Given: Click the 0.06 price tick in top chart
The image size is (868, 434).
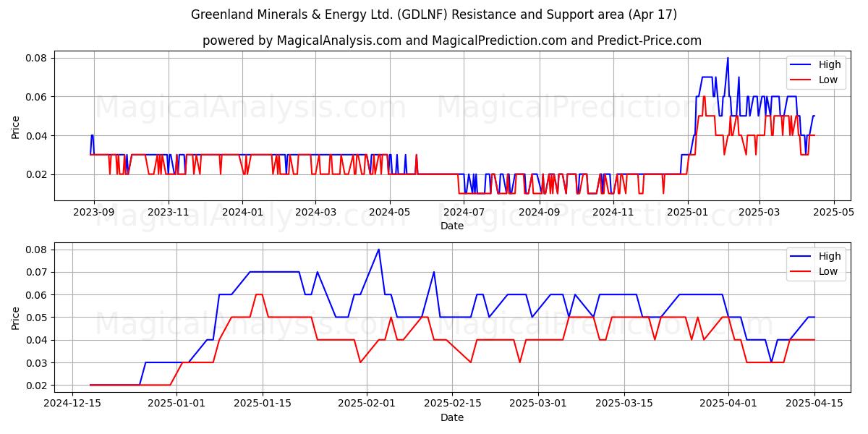Looking at the screenshot, I should click(37, 97).
